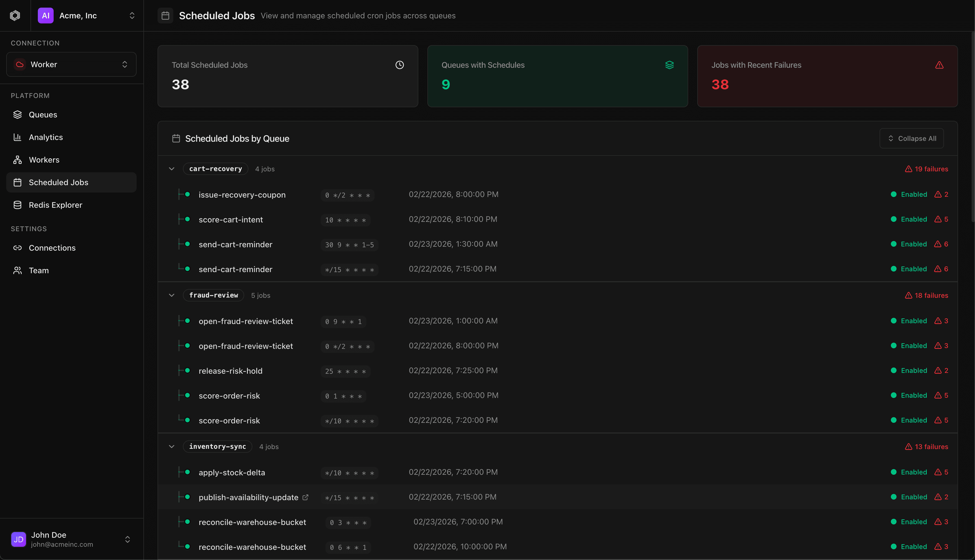975x560 pixels.
Task: Click the calendar icon beside Scheduled Jobs by Queue
Action: tap(176, 139)
